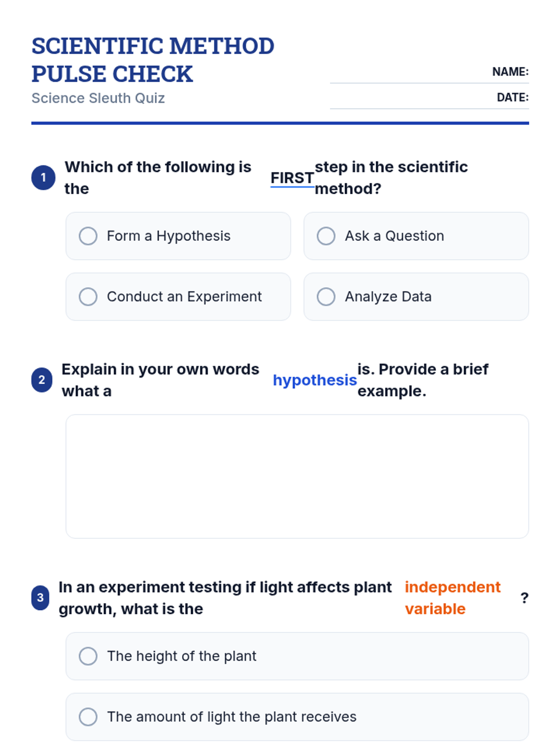560x747 pixels.
Task: Click the question 3 number badge
Action: coord(41,598)
